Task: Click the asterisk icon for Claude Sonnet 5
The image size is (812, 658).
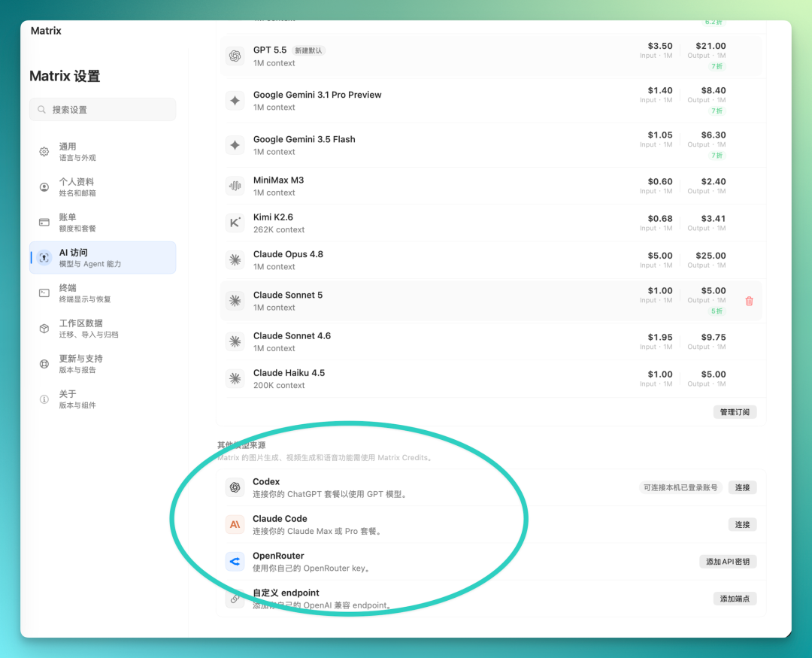Action: tap(235, 301)
